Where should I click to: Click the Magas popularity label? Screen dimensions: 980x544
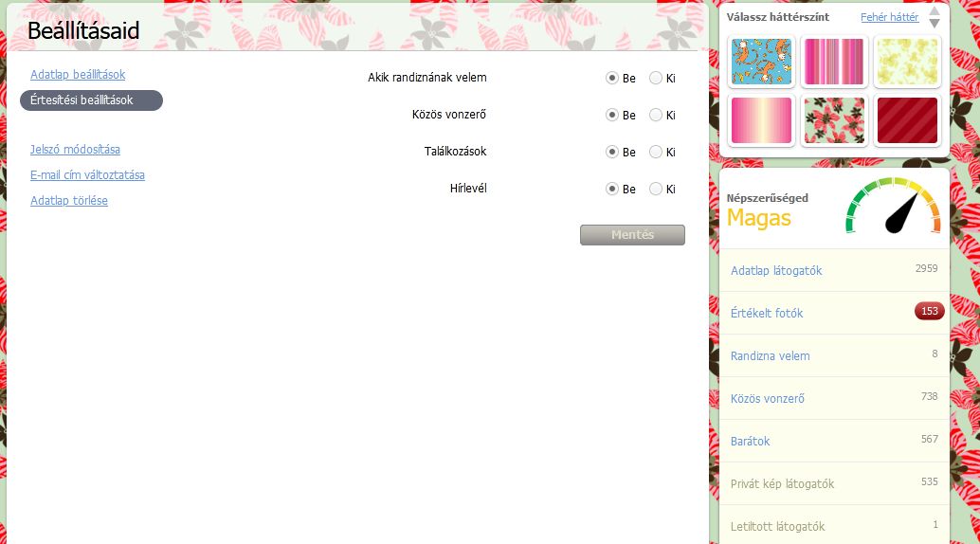[x=759, y=218]
